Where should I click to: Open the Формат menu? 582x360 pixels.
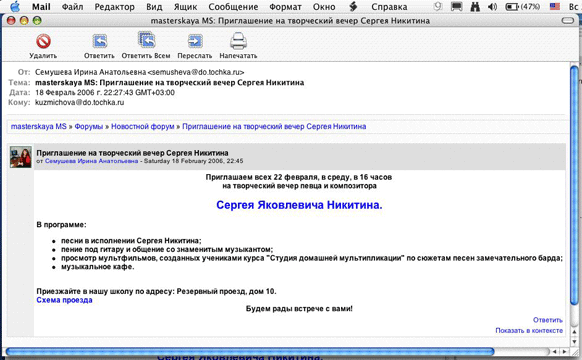tap(285, 7)
